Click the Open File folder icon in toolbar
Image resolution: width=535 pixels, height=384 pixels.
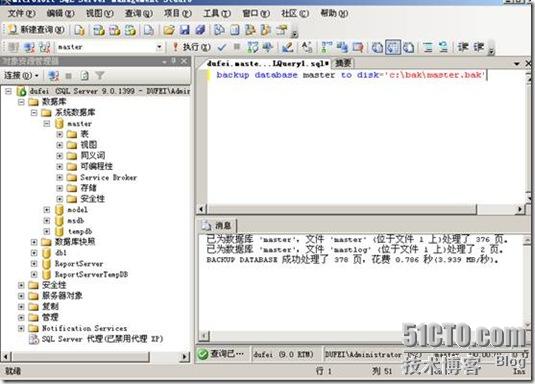click(x=169, y=30)
